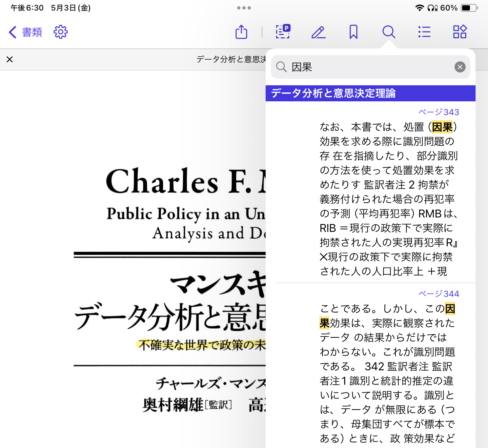Viewport: 488px width, 448px height.
Task: Clear the search field text
Action: 460,67
